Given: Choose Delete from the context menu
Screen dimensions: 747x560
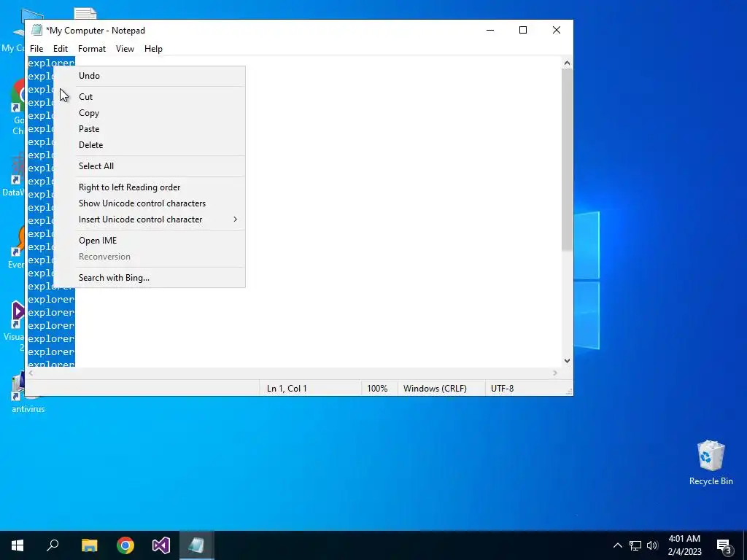Looking at the screenshot, I should coord(149,145).
